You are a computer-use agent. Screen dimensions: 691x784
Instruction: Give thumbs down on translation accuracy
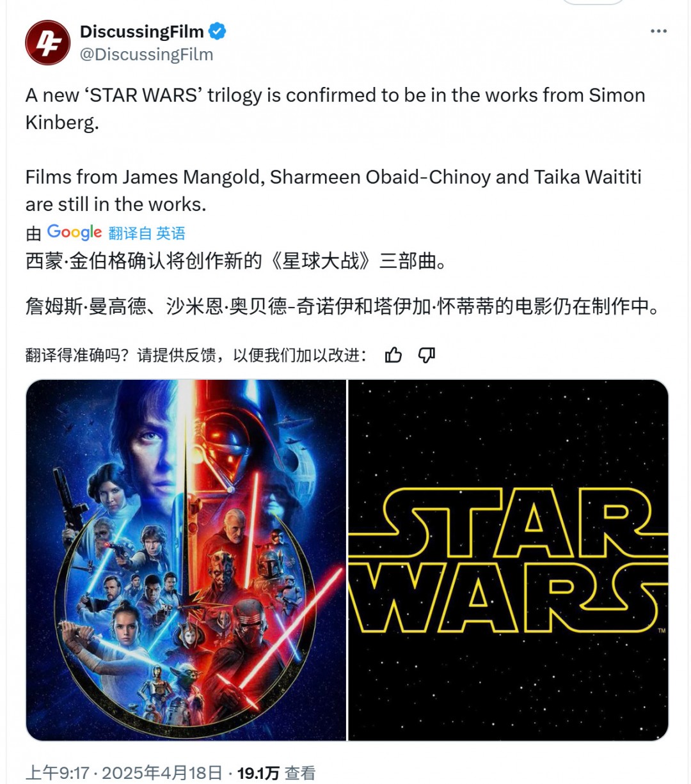[427, 355]
